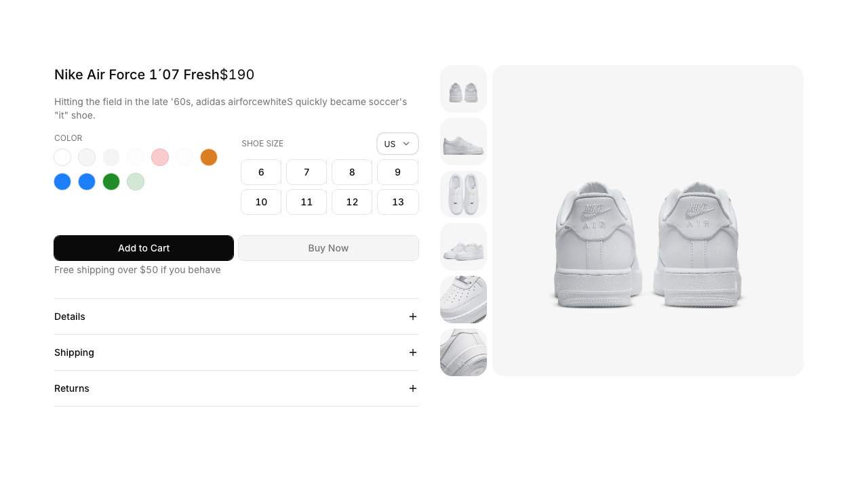Open the top thumbnail showing paired shoes
The height and width of the screenshot is (488, 868).
pos(463,89)
